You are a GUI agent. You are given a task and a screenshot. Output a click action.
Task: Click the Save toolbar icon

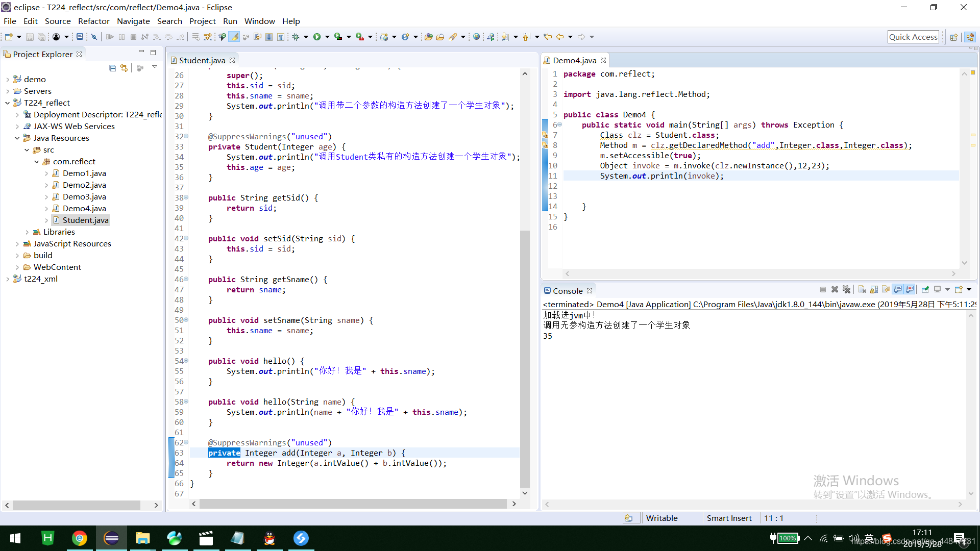click(x=30, y=37)
